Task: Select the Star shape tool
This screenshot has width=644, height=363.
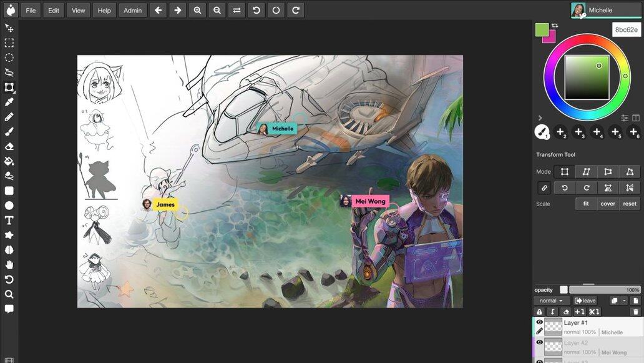Action: pyautogui.click(x=9, y=235)
